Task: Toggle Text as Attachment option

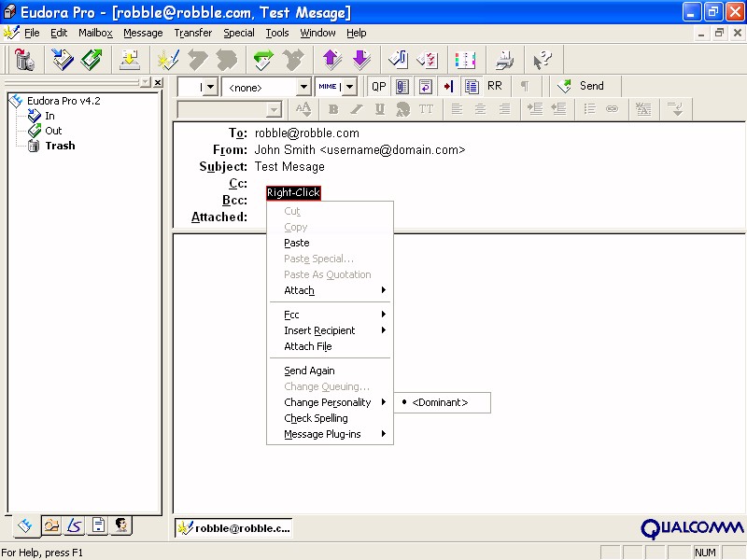Action: tap(402, 86)
